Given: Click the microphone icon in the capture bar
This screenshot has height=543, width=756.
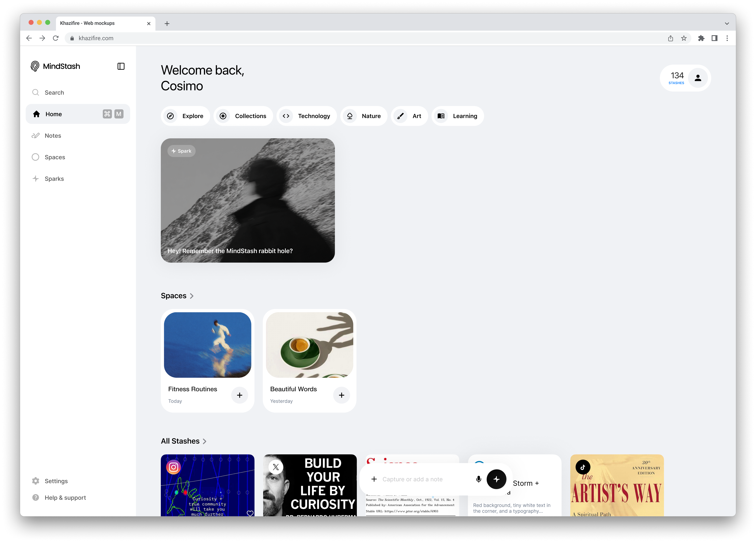Looking at the screenshot, I should 479,479.
